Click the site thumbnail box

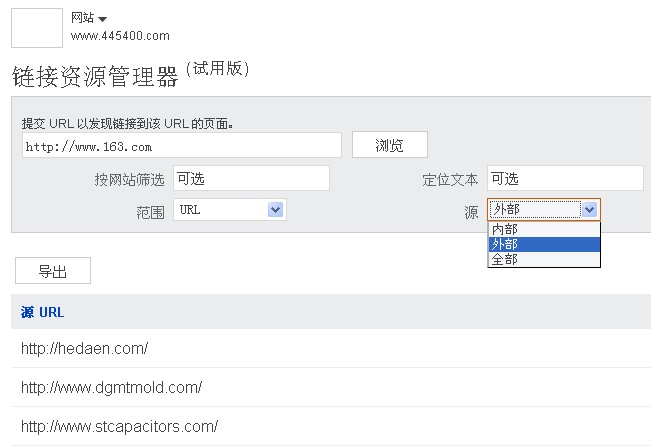(x=36, y=27)
